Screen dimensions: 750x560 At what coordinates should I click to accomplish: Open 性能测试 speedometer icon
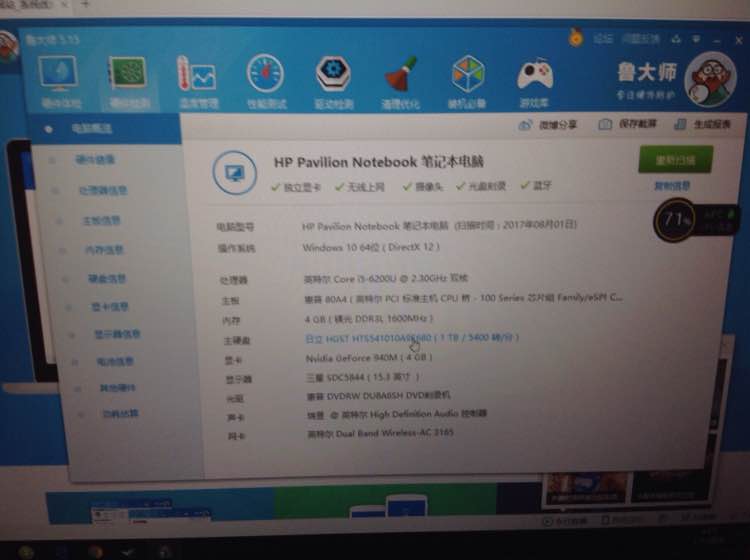pyautogui.click(x=265, y=73)
